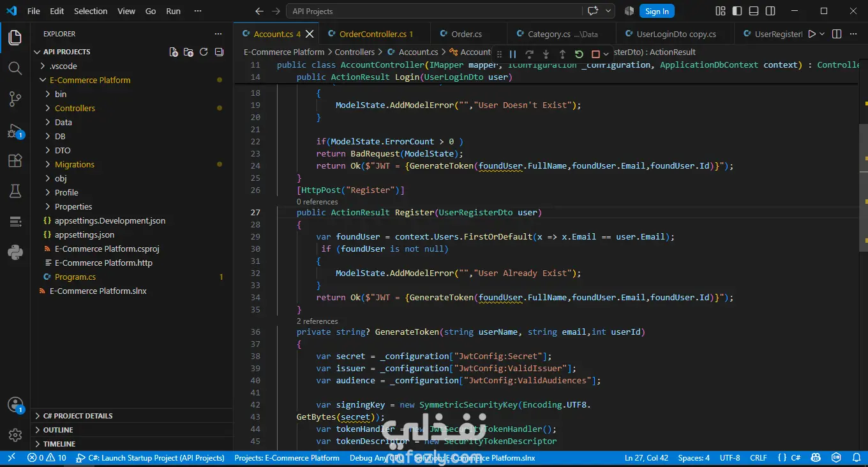Open the Edit menu
This screenshot has height=467, width=868.
(57, 11)
